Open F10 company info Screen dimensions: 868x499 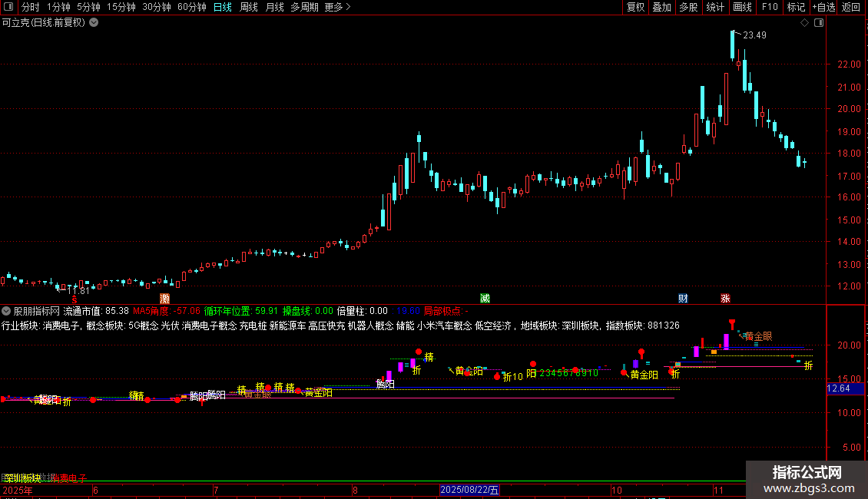point(770,7)
